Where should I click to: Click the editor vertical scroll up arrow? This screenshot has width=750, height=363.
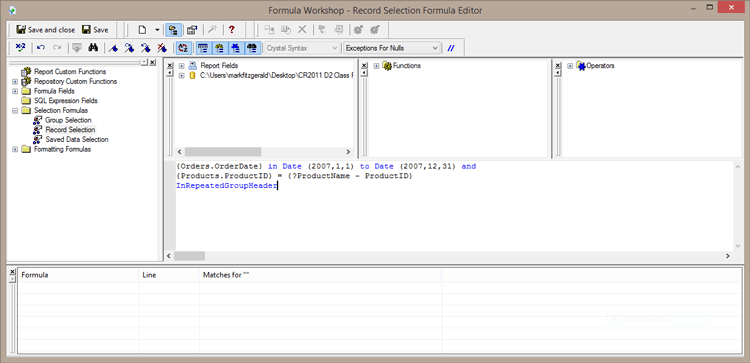(x=738, y=166)
